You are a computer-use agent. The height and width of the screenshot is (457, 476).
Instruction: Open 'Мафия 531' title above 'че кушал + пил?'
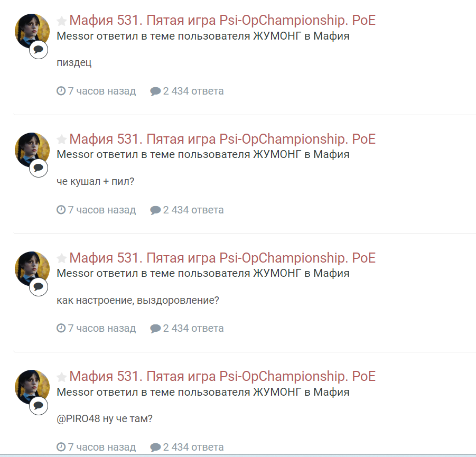click(222, 139)
